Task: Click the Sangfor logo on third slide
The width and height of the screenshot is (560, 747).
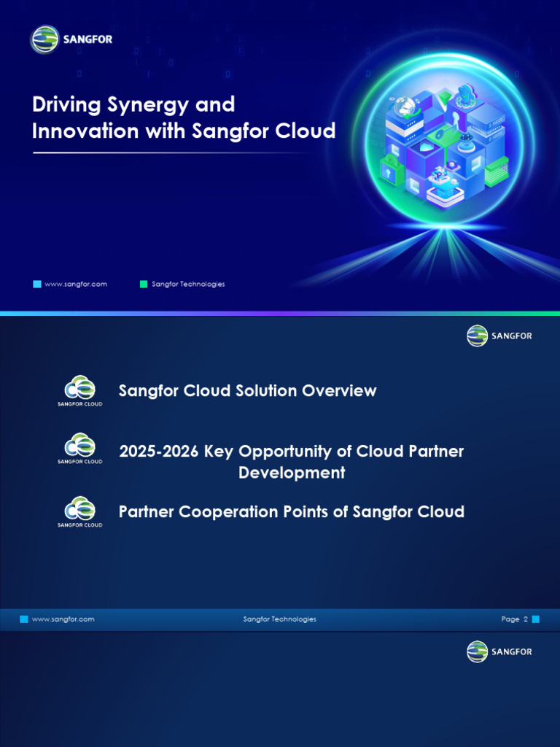Action: coord(499,651)
